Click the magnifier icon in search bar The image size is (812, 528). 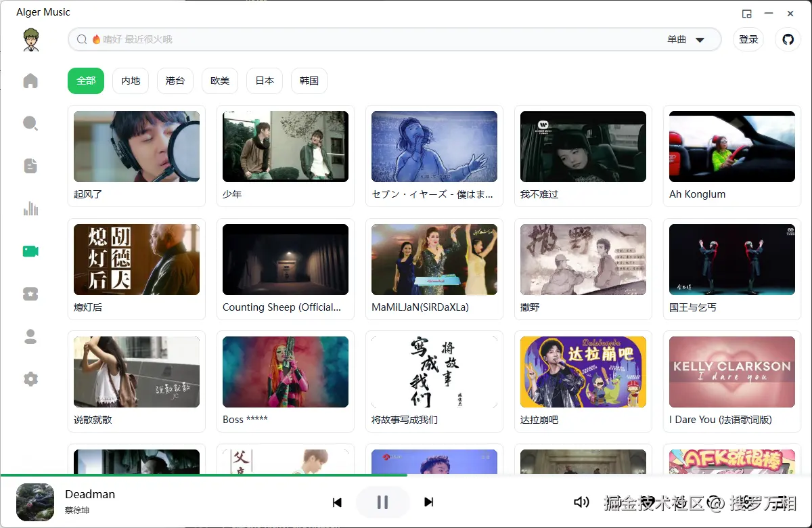click(x=82, y=39)
